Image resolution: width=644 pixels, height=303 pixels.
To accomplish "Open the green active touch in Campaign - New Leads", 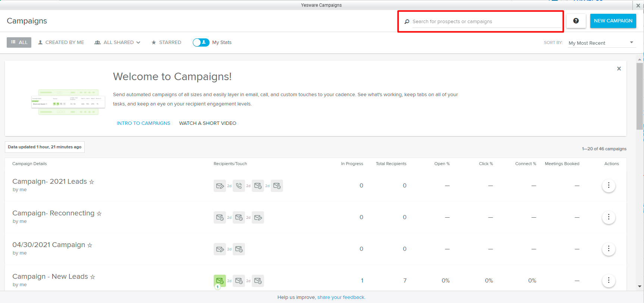I will (220, 281).
